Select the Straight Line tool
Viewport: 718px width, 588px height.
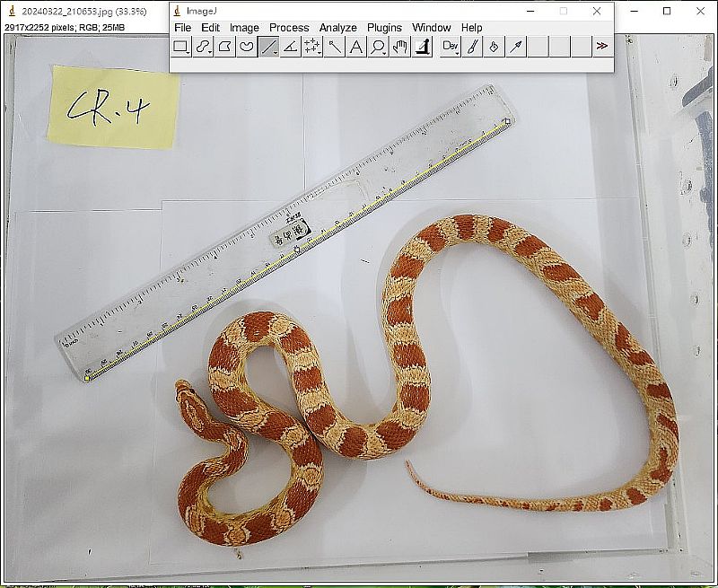point(268,47)
